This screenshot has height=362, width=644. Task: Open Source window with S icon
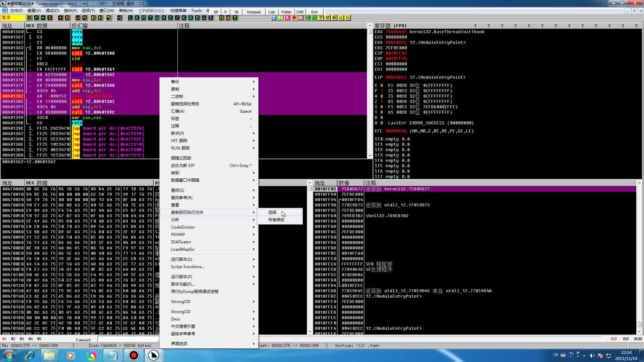pos(211,18)
